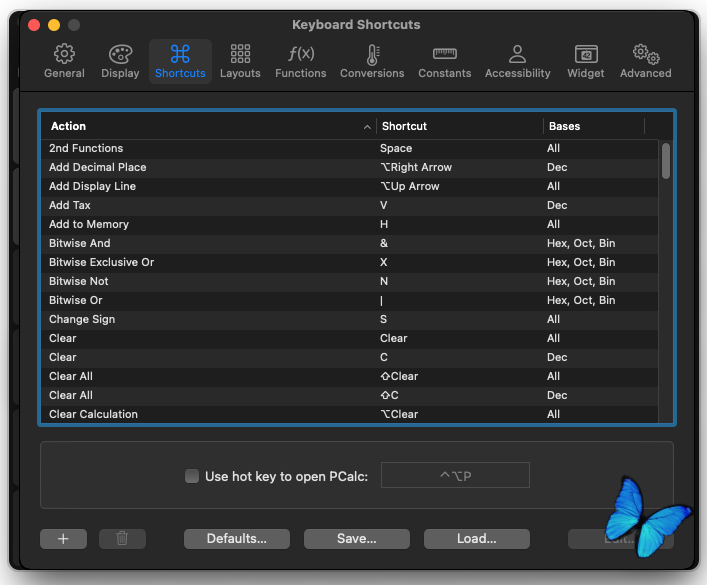Select the Bitwise And row
The width and height of the screenshot is (707, 585).
click(349, 243)
